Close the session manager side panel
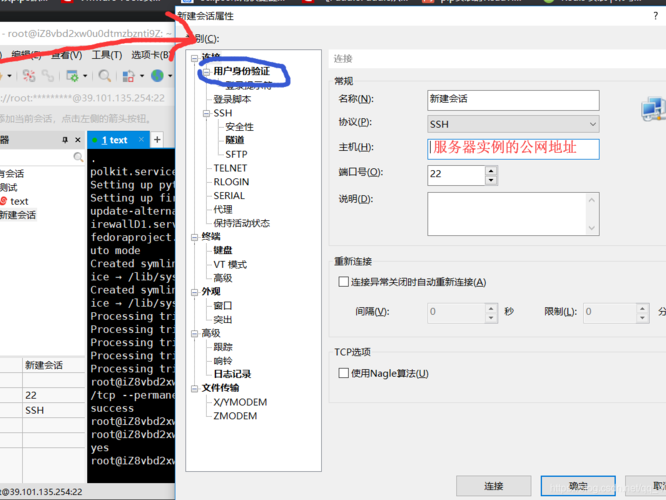Screen dimensions: 666x500 tap(78, 140)
